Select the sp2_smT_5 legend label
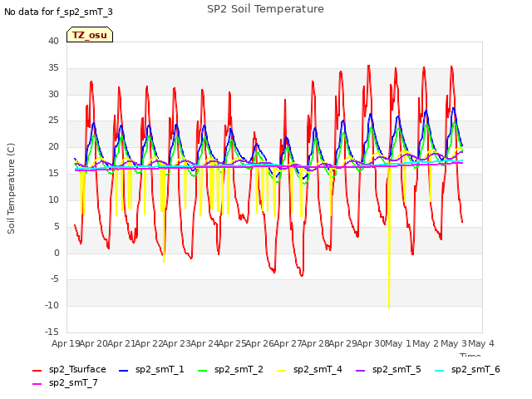 397,369
